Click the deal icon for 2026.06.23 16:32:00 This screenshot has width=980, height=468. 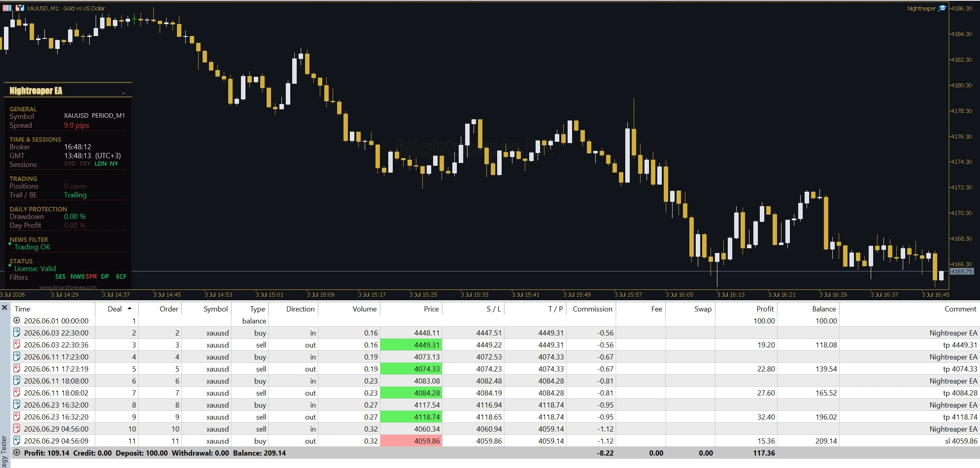(x=17, y=404)
